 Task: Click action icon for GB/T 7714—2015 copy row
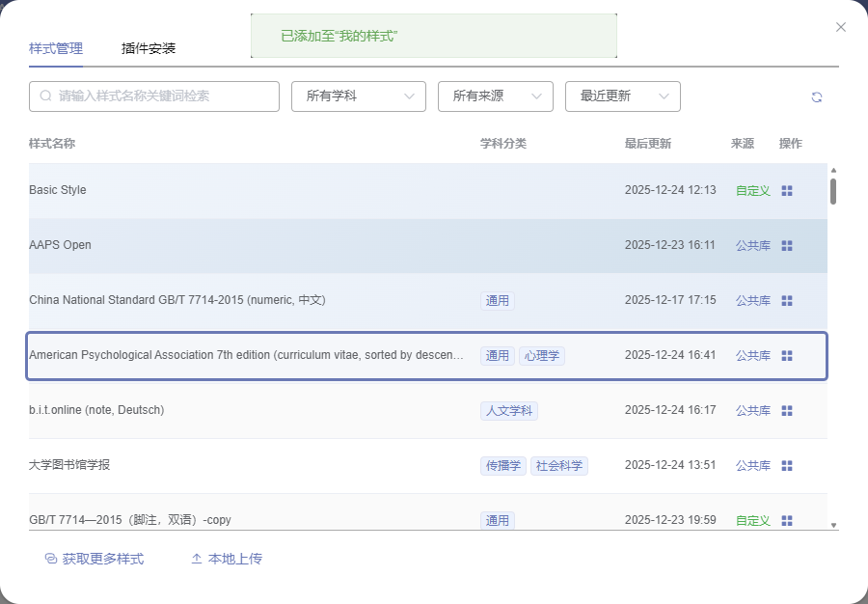coord(787,521)
